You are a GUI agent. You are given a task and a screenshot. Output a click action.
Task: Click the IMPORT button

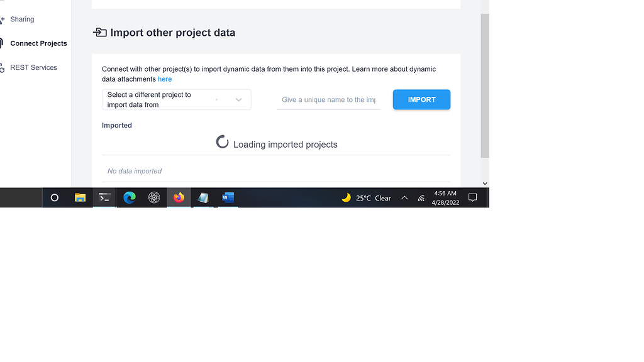click(421, 99)
